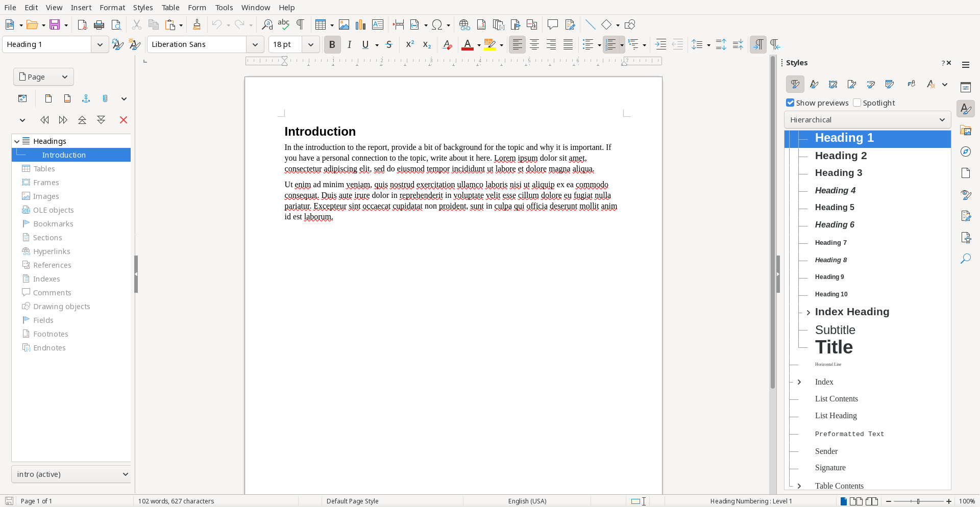Open the File menu
Screen dimensions: 980x507
point(10,8)
